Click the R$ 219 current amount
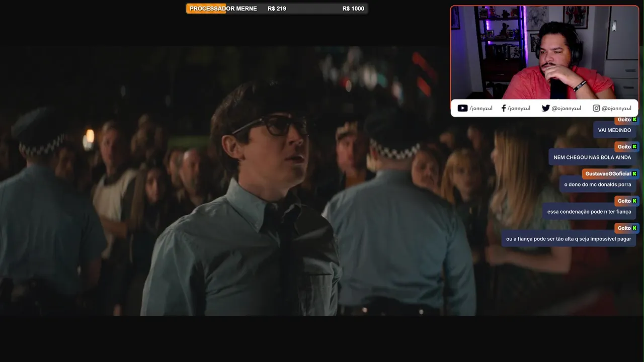Image resolution: width=644 pixels, height=362 pixels. tap(277, 9)
